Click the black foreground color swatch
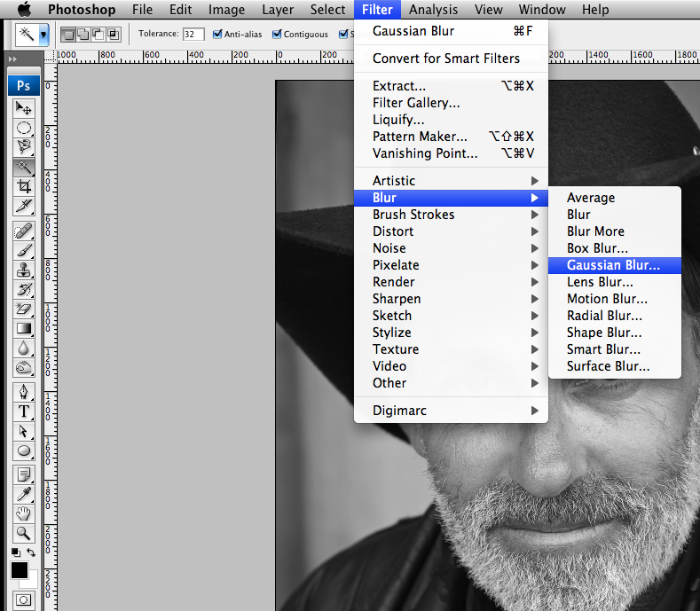Viewport: 700px width, 611px height. coord(19,570)
